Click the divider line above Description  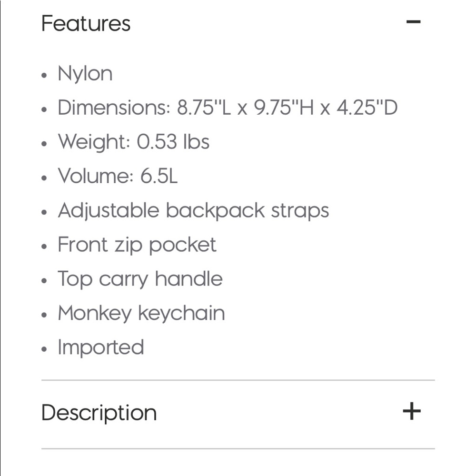238,380
